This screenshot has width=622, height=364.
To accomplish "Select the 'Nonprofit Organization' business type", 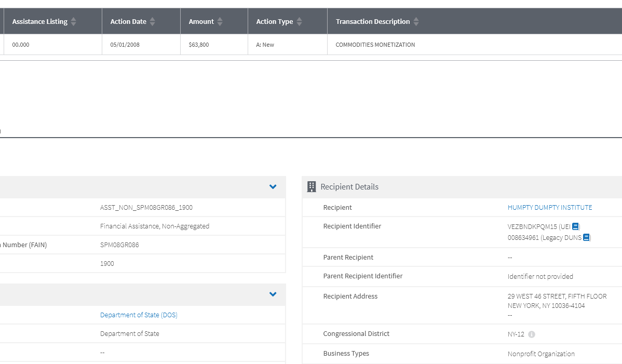I will point(541,354).
